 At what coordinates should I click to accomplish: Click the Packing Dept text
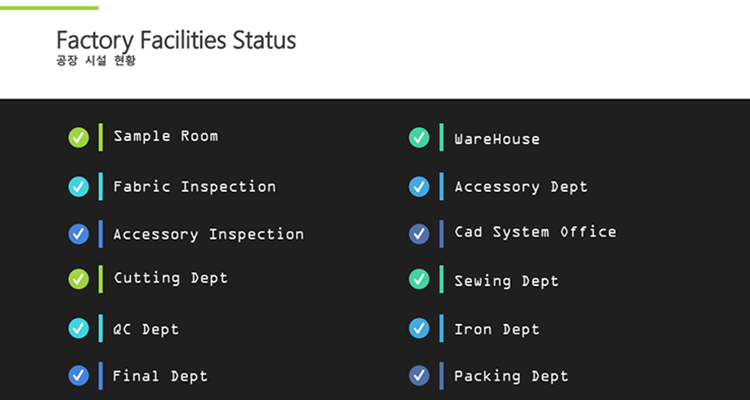tap(511, 376)
